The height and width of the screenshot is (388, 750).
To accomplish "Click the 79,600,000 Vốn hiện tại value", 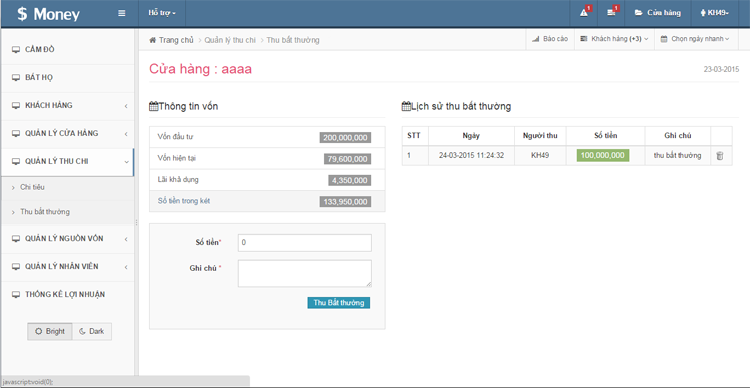I will click(347, 159).
